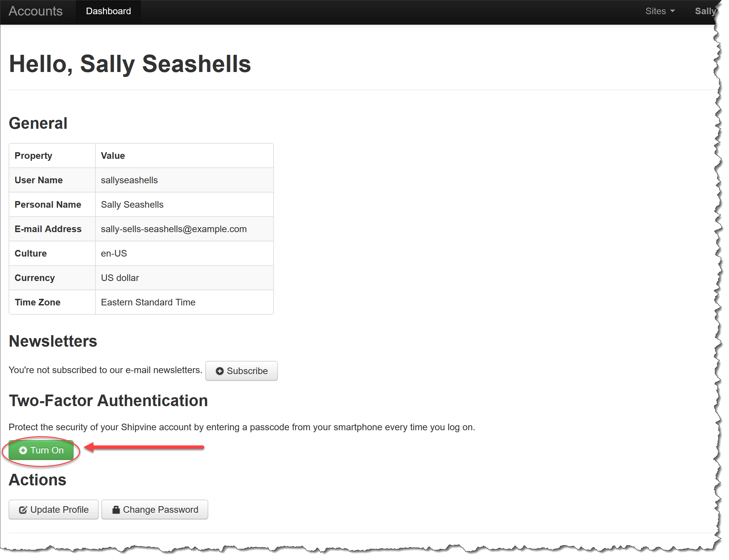This screenshot has width=729, height=560.
Task: Click the Personal Name value Sally Seashells
Action: coord(132,205)
